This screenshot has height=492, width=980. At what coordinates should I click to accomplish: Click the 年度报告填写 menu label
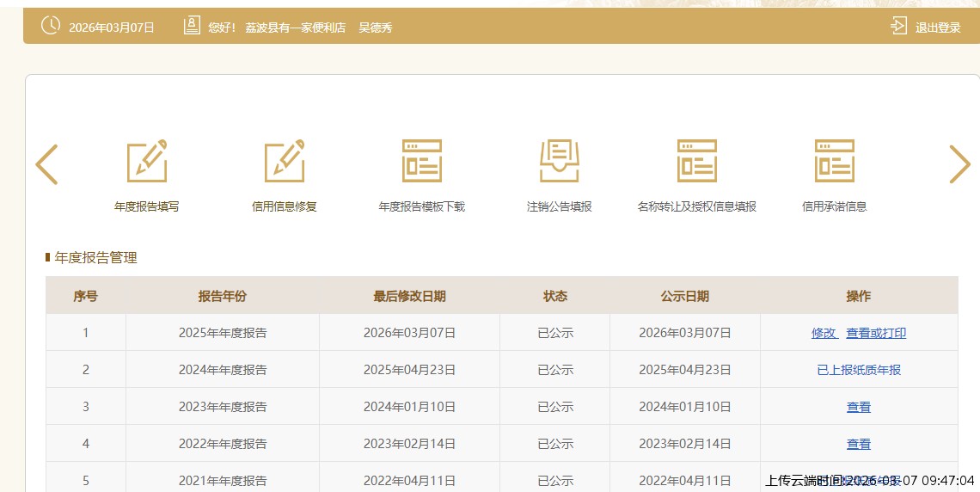(147, 206)
